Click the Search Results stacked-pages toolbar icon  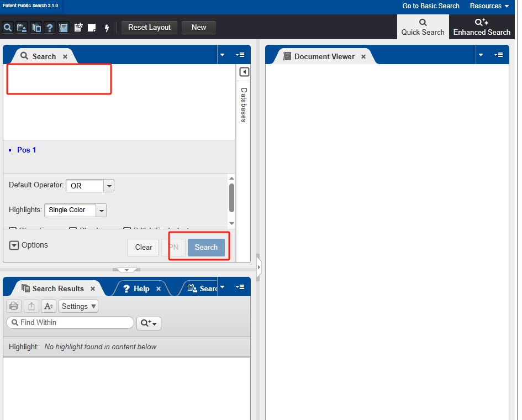[x=36, y=28]
